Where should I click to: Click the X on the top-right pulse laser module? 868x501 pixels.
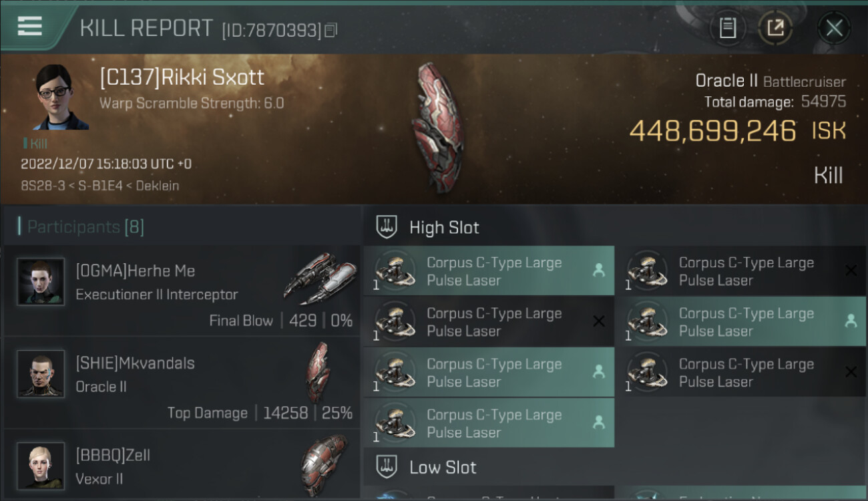(851, 271)
